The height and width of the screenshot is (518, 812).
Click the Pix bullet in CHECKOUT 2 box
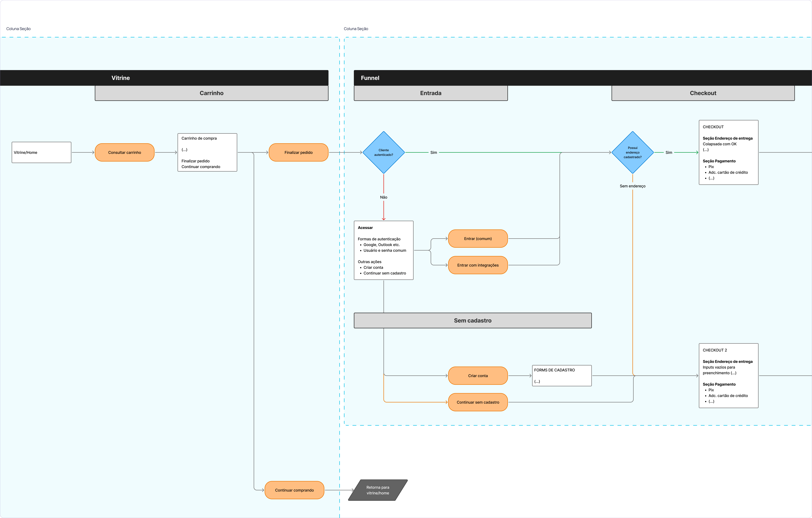(711, 390)
